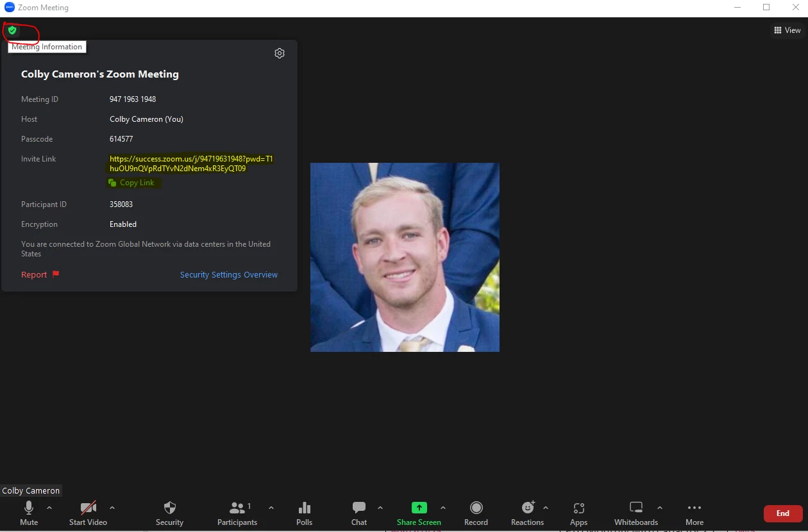Screen dimensions: 808x532
Task: Expand share options arrow next to Share Screen
Action: [442, 508]
